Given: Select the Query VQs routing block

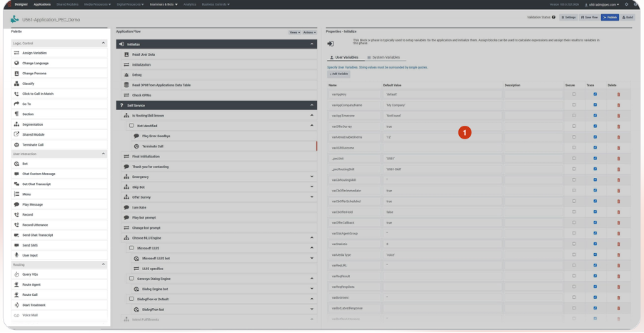Looking at the screenshot, I should pos(59,274).
